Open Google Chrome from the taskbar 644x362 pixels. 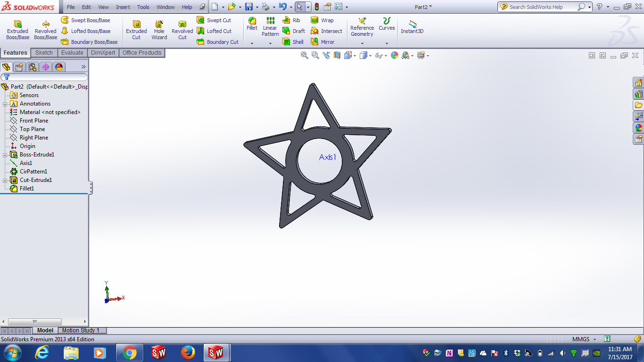click(x=130, y=353)
